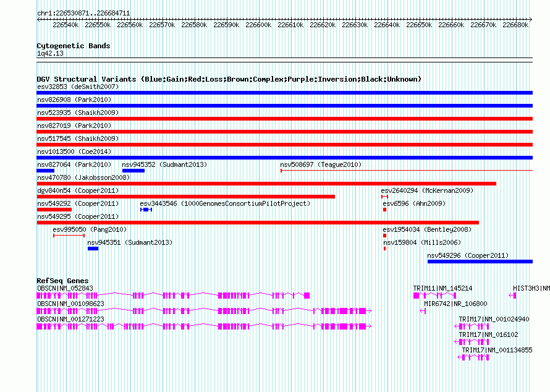Click the nsv159804 (Mills2006) red marker
This screenshot has height=392, width=550.
click(x=385, y=249)
